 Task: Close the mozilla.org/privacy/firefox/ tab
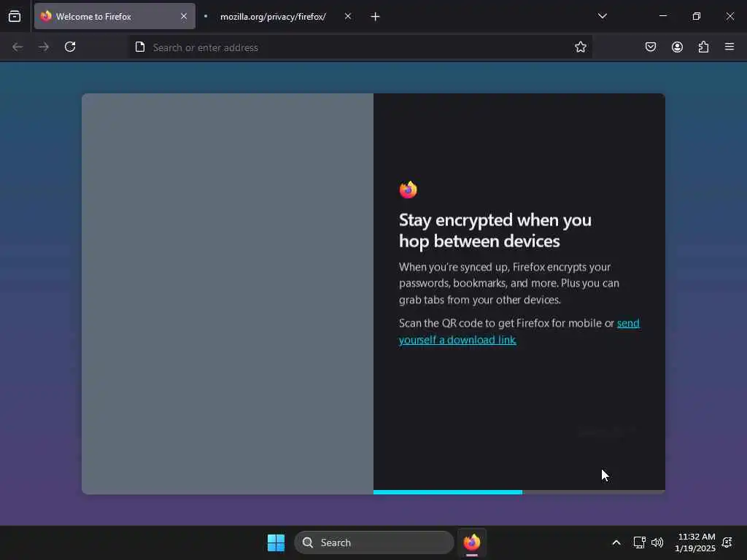pyautogui.click(x=348, y=16)
